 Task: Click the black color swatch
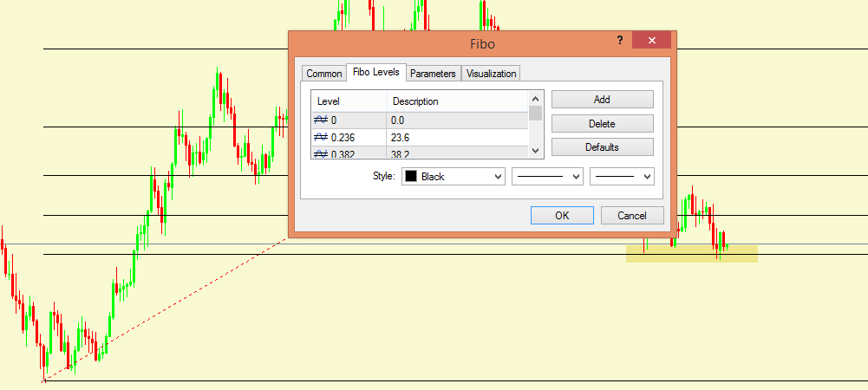[411, 177]
